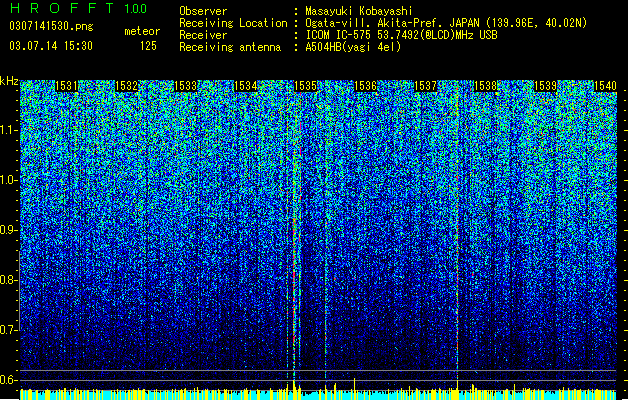Click the 0.8 kHz axis label

9,280
